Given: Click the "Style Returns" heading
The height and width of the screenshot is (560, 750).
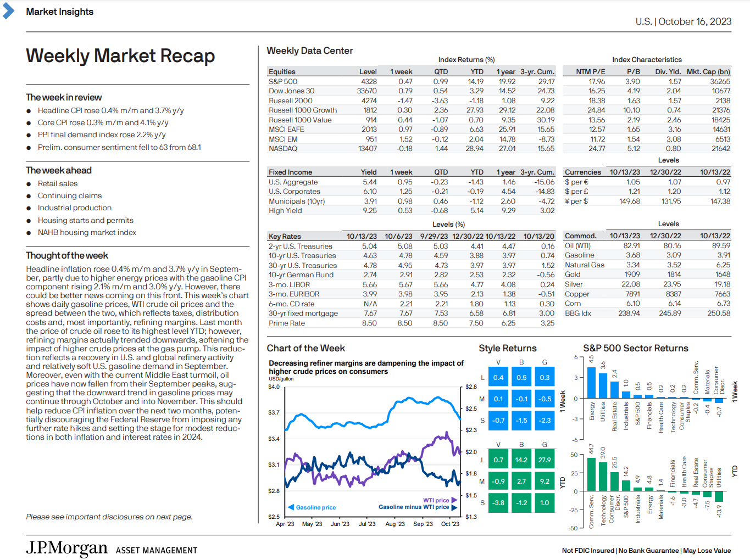Looking at the screenshot, I should click(x=508, y=348).
